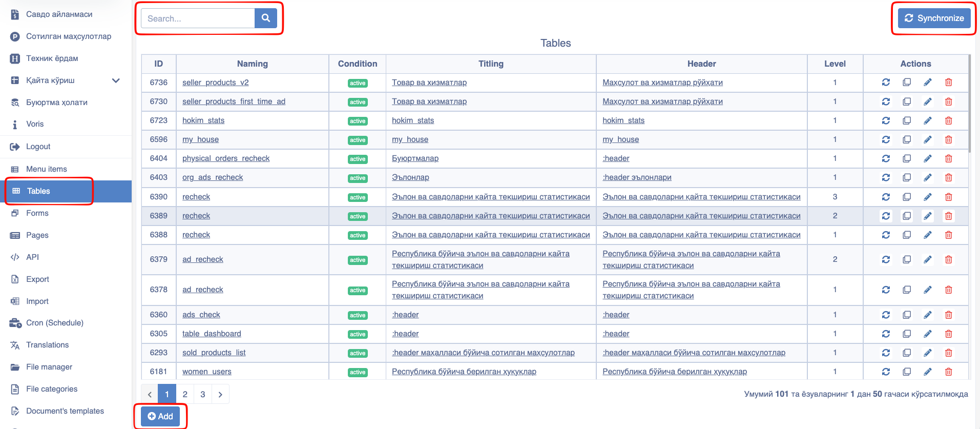Expand the Қайта кўриш submenu chevron

116,80
